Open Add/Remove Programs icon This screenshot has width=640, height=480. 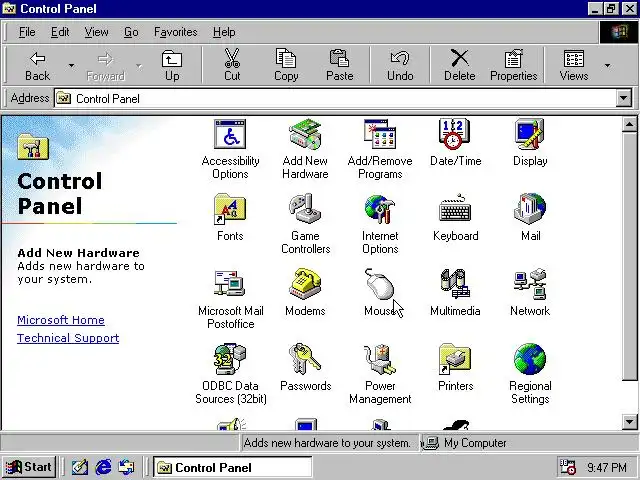point(380,134)
